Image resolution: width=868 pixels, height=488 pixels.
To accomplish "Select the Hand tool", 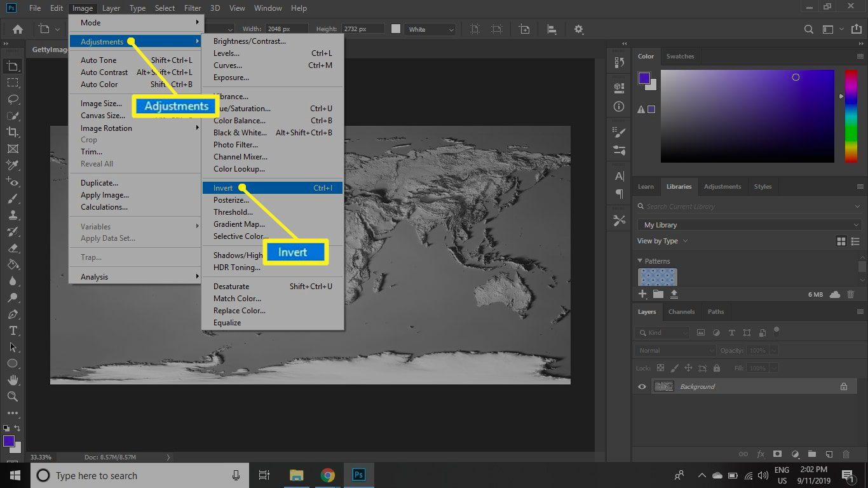I will click(x=12, y=380).
